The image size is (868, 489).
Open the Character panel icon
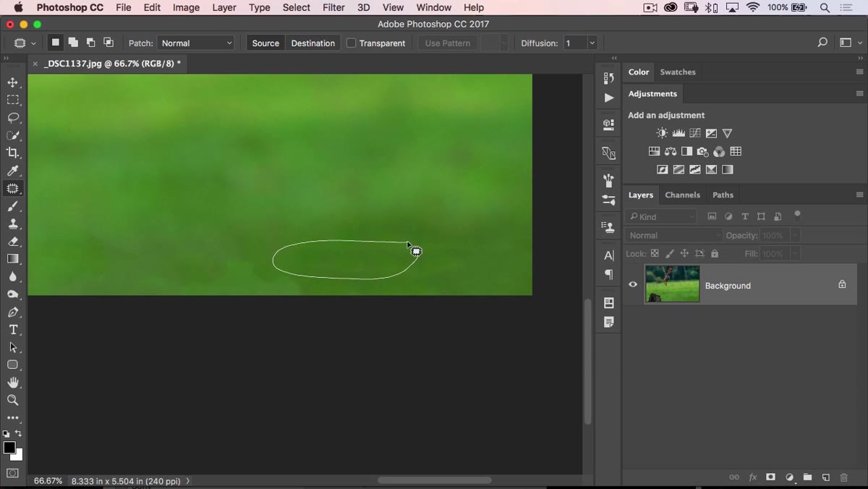[x=608, y=255]
